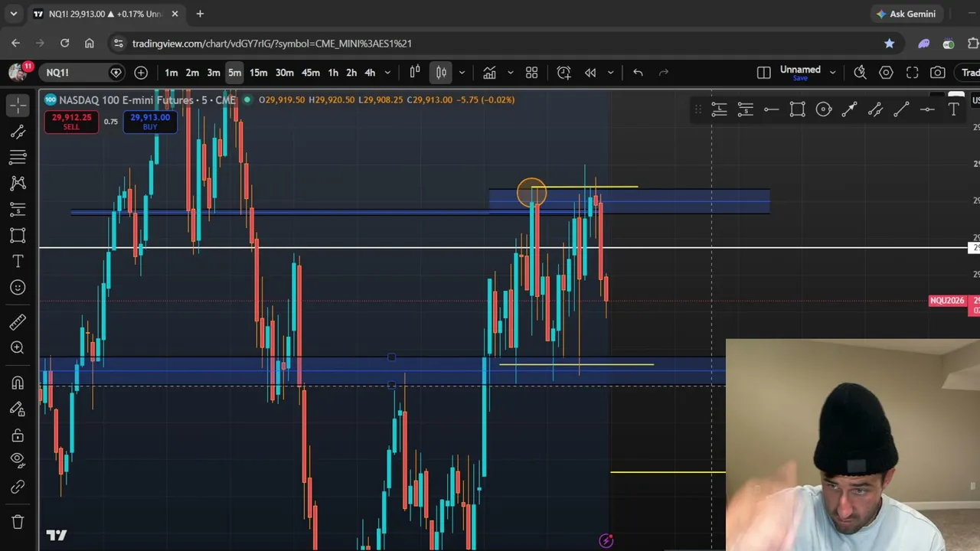Select the crosshair cursor tool
Image resolution: width=980 pixels, height=551 pixels.
click(x=18, y=106)
